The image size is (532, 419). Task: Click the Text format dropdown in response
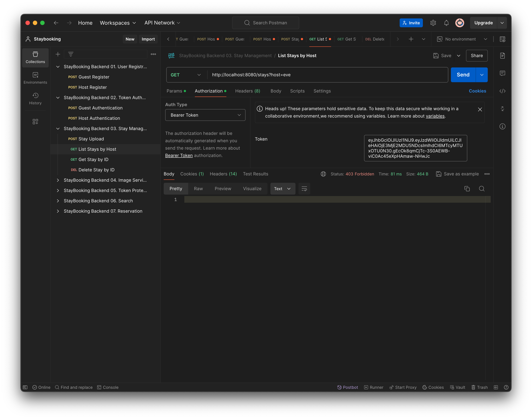coord(282,188)
